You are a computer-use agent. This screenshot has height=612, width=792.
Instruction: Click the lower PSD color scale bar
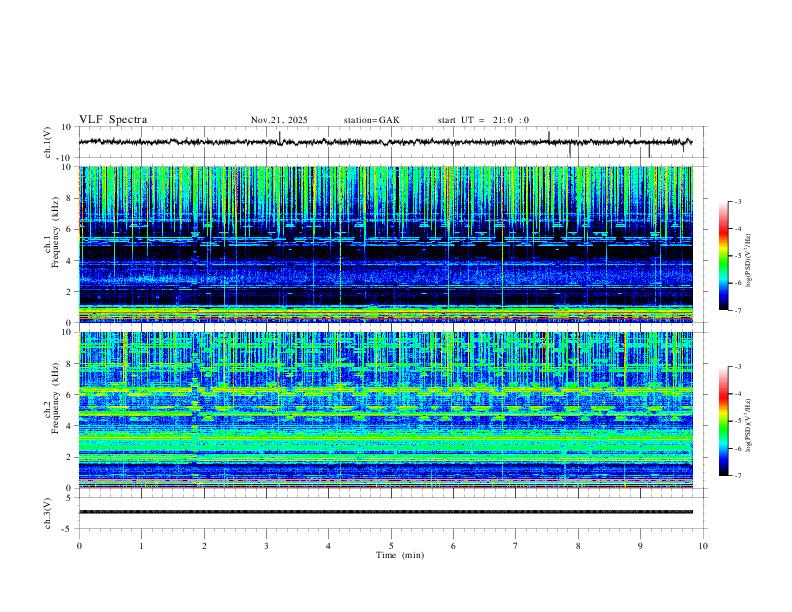coord(723,421)
